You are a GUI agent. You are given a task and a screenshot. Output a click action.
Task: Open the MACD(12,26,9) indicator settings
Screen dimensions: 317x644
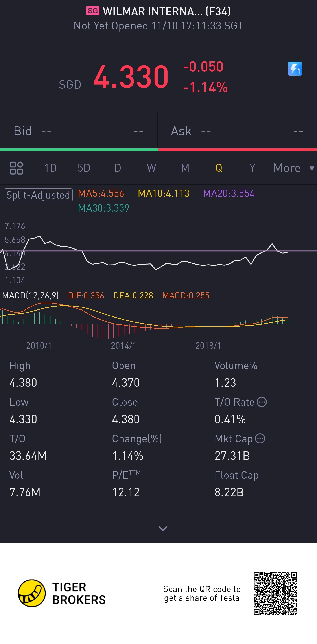coord(31,296)
